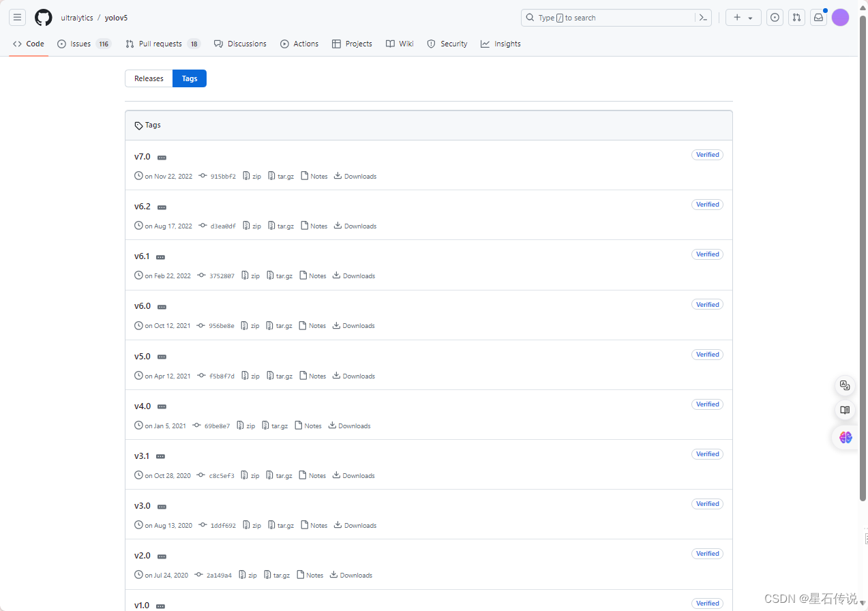This screenshot has width=868, height=611.
Task: Open commit c8c5ef3 for v3.1
Action: click(215, 475)
